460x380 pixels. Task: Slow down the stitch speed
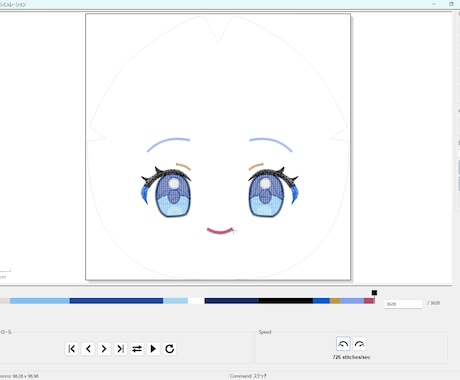point(343,344)
